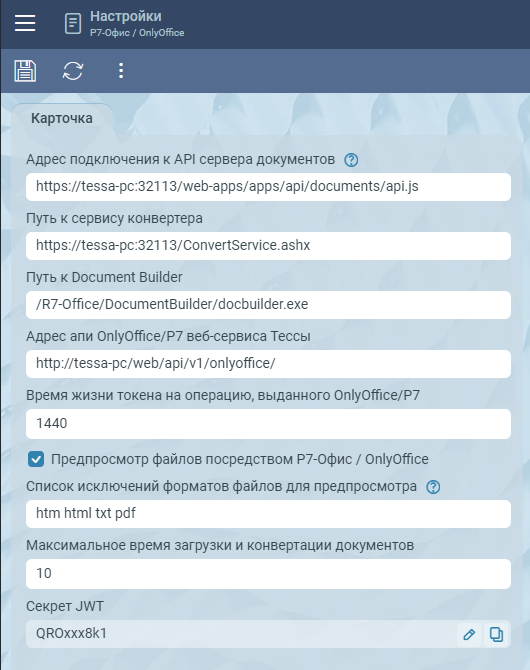Click the save floppy disk icon
Image resolution: width=530 pixels, height=670 pixels.
point(25,71)
